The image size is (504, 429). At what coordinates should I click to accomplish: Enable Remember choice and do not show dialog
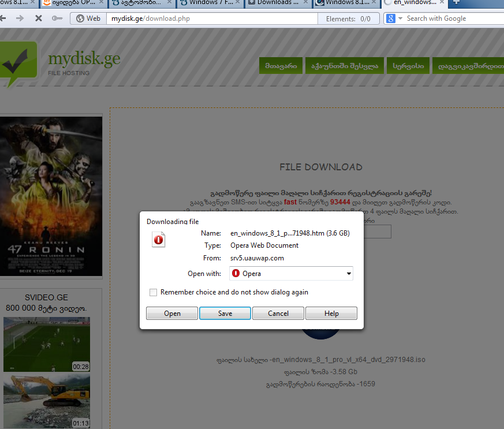click(x=154, y=292)
